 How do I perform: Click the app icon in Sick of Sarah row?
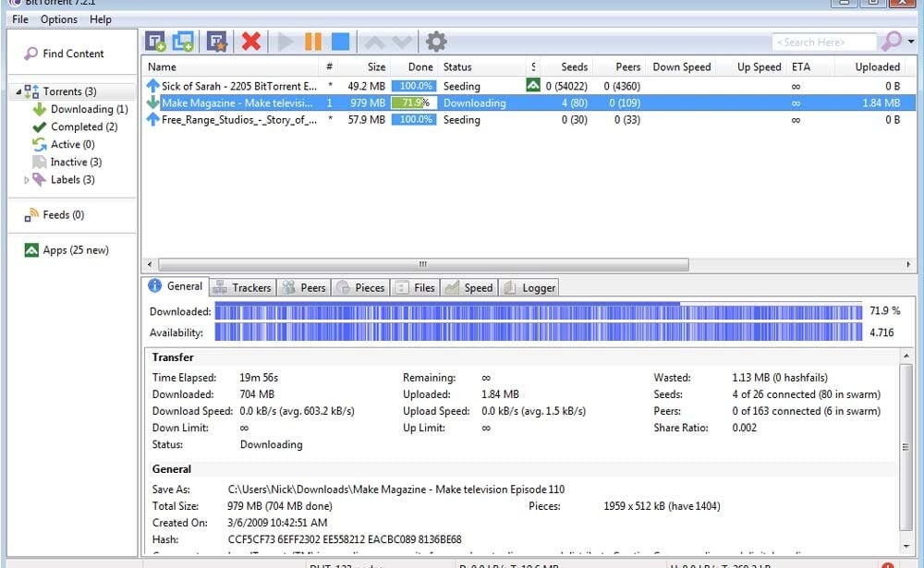(533, 86)
